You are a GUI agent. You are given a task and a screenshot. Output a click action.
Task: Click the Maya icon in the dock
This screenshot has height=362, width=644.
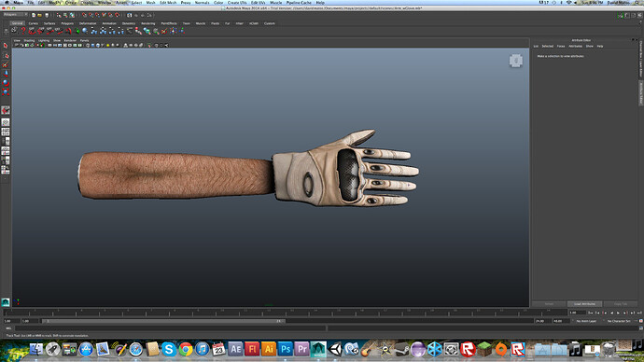[318, 349]
